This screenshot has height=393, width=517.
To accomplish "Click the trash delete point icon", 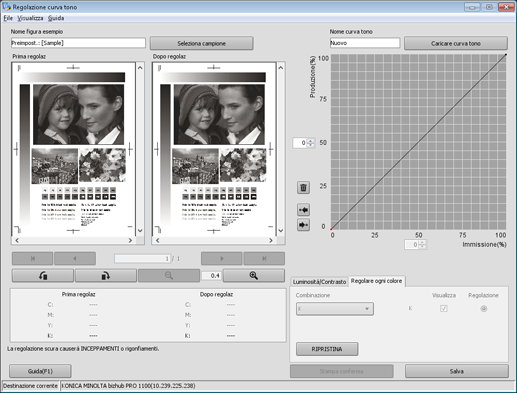I will [303, 187].
